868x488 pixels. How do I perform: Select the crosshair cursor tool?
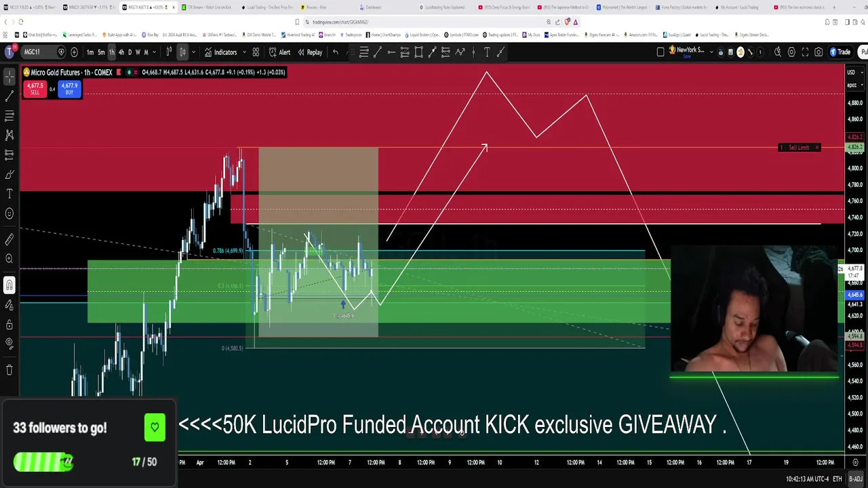click(9, 77)
